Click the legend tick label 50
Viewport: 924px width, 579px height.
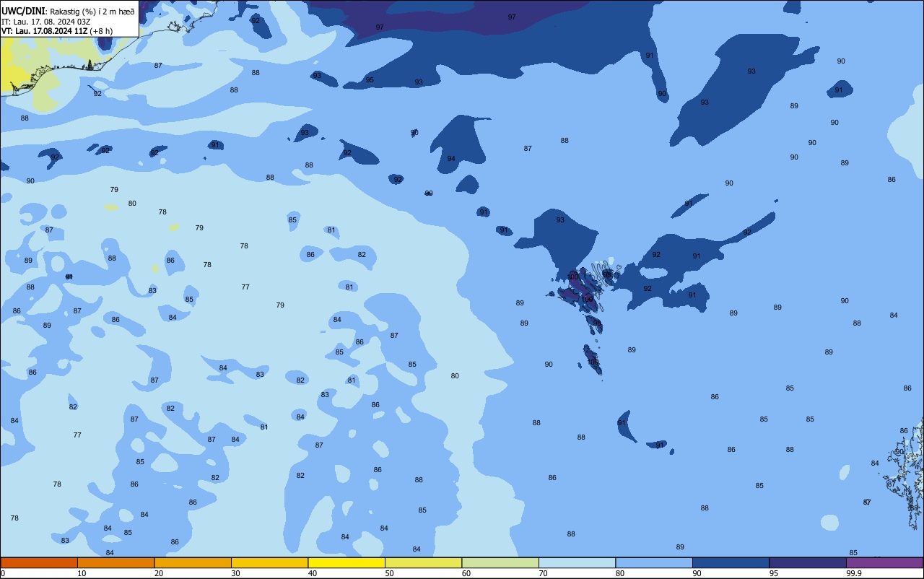pyautogui.click(x=389, y=573)
